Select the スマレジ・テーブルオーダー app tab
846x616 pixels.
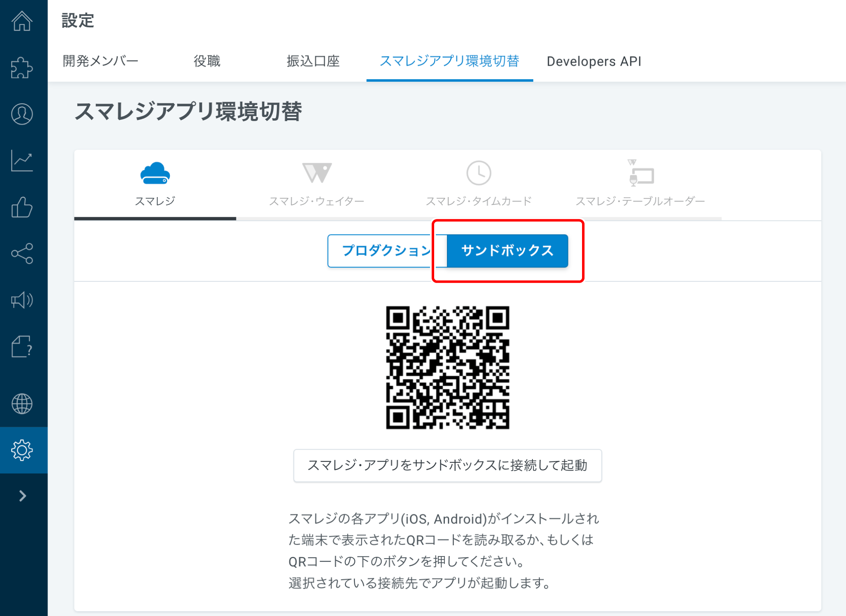(x=640, y=184)
